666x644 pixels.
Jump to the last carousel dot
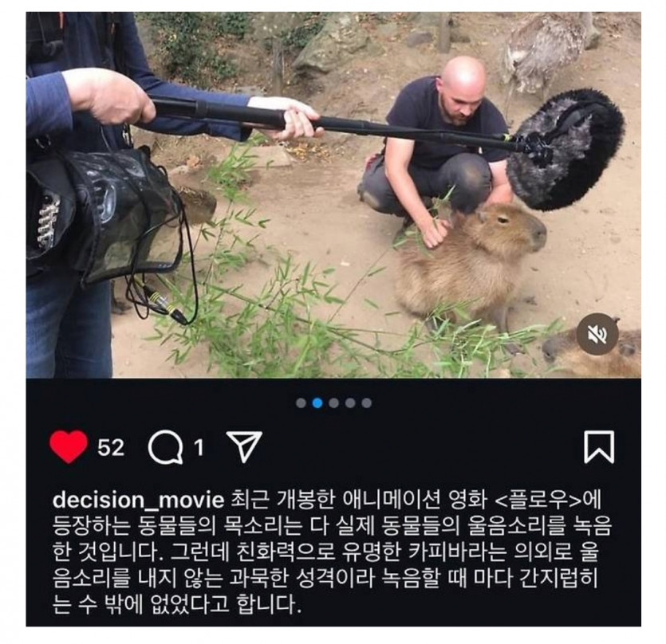367,402
